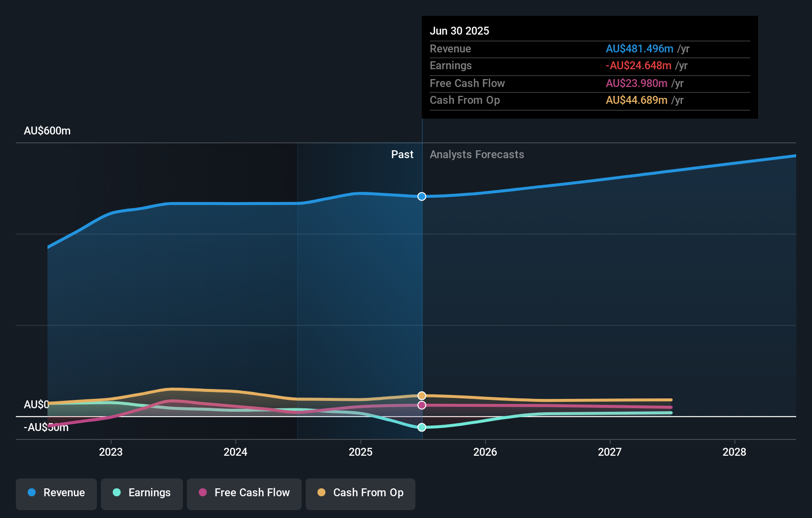Click the AU$600m axis label
The height and width of the screenshot is (518, 812).
pos(46,130)
